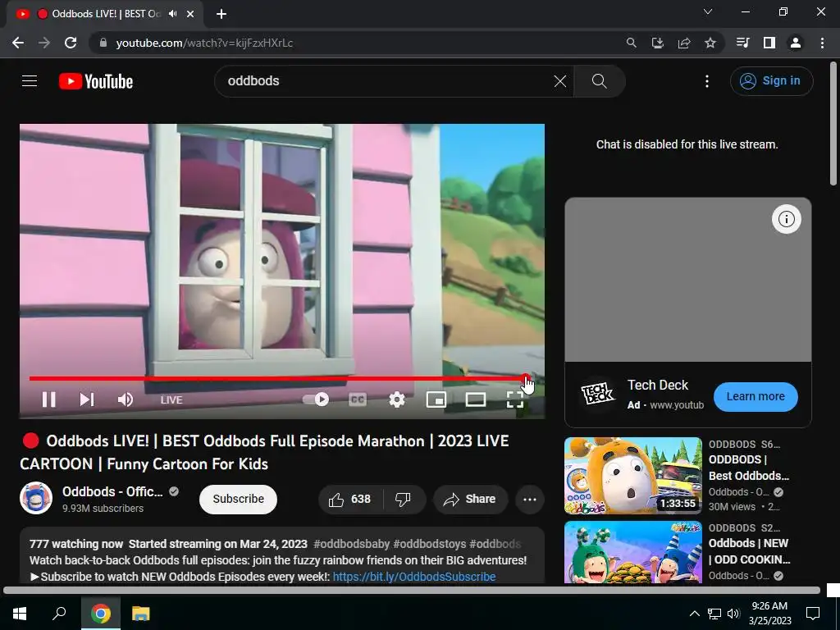Open Chrome profile icon
Screen dimensions: 840x630
tap(796, 43)
